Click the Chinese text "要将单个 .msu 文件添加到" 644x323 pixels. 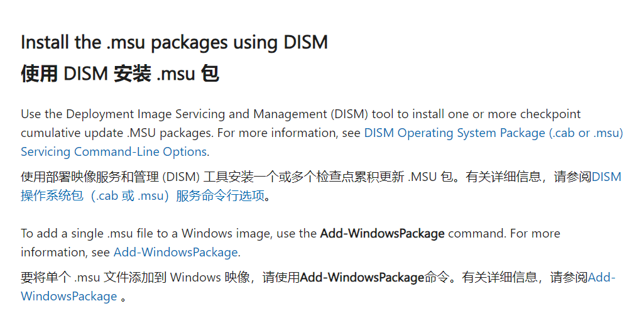tap(93, 278)
